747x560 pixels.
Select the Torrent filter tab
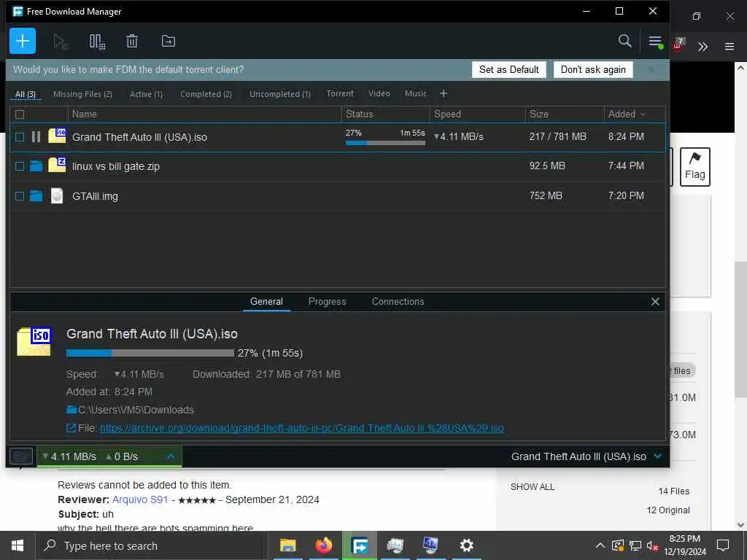[340, 94]
